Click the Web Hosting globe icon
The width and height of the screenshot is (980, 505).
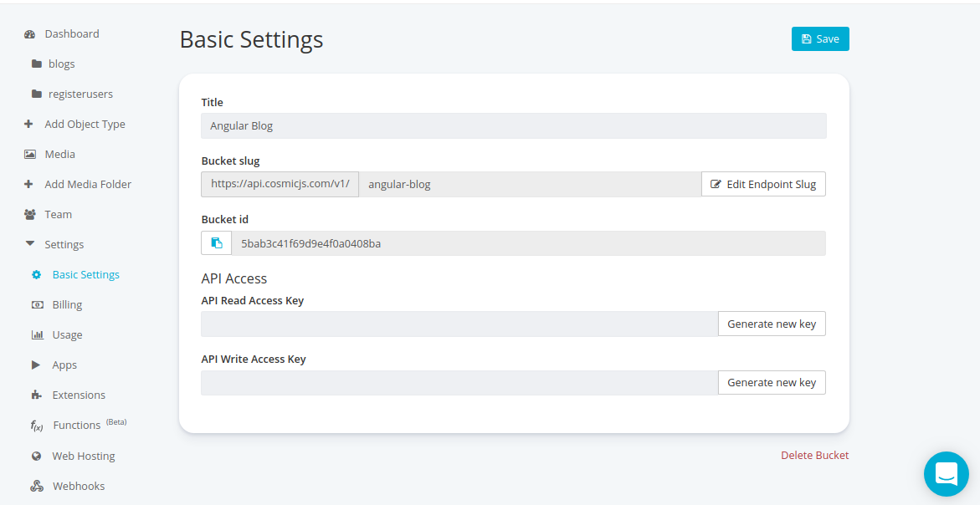pos(37,457)
